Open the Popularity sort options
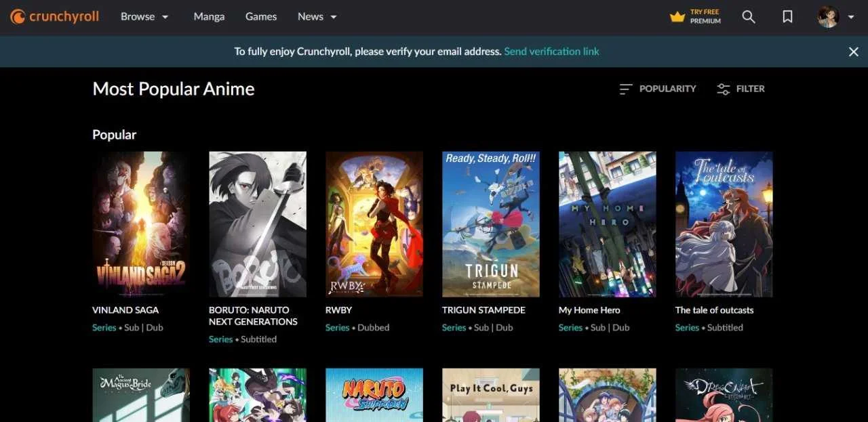Screen dimensions: 868x422 pos(657,89)
